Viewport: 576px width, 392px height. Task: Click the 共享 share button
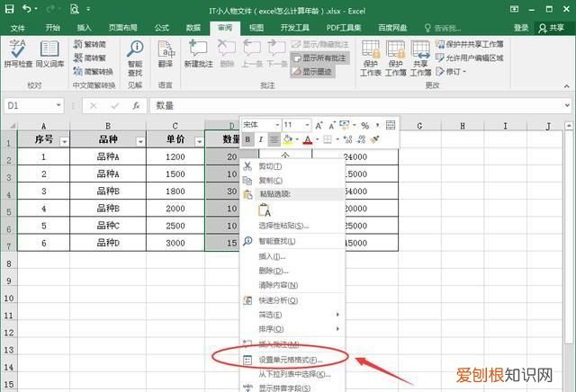coord(552,28)
